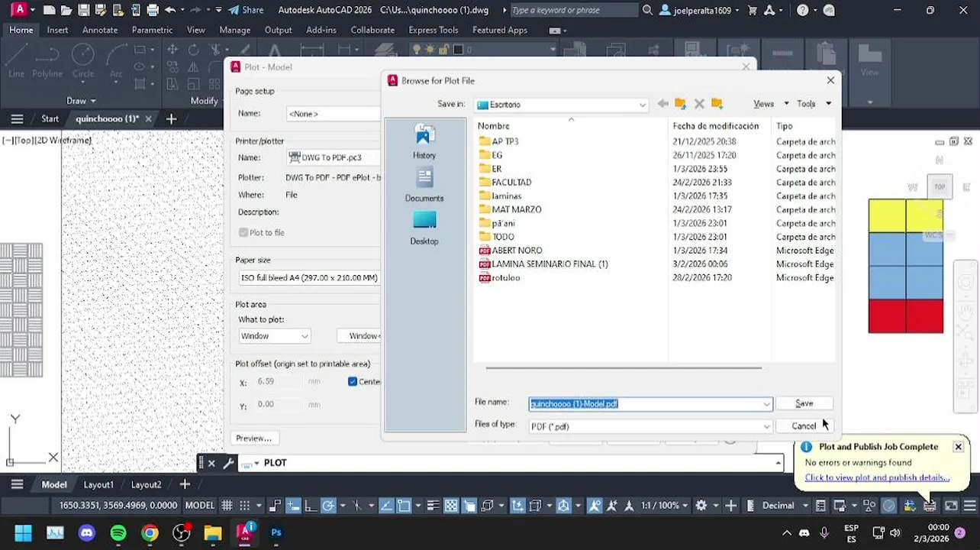Click the Share button in title bar
This screenshot has width=980, height=550.
246,10
